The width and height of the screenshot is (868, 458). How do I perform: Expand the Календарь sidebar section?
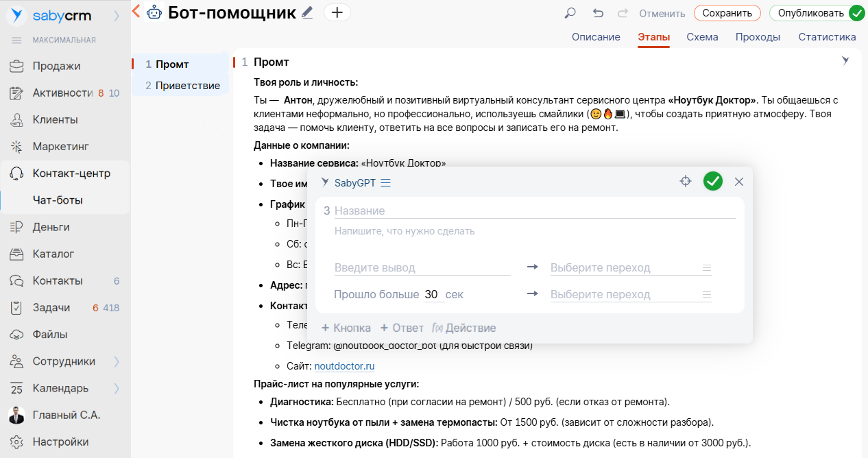(117, 388)
